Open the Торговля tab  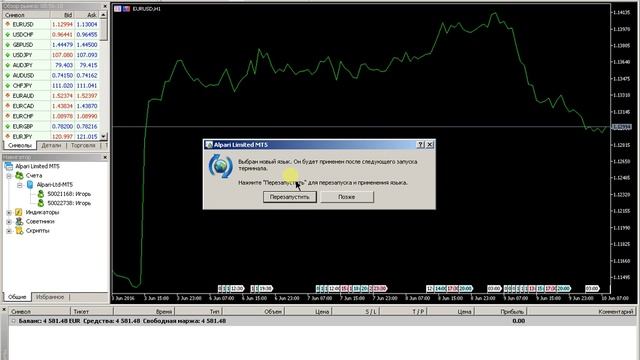83,145
